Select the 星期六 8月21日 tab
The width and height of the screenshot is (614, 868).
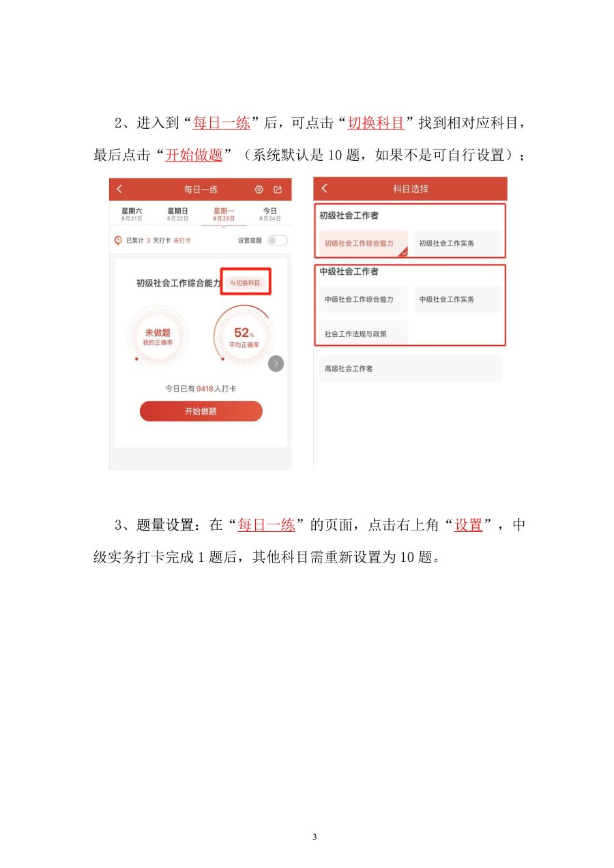click(x=132, y=214)
